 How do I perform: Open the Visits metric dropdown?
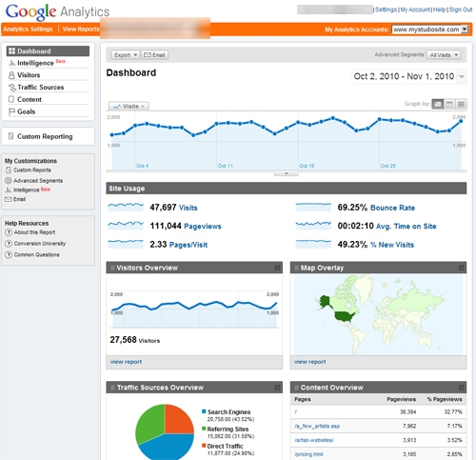pos(129,106)
